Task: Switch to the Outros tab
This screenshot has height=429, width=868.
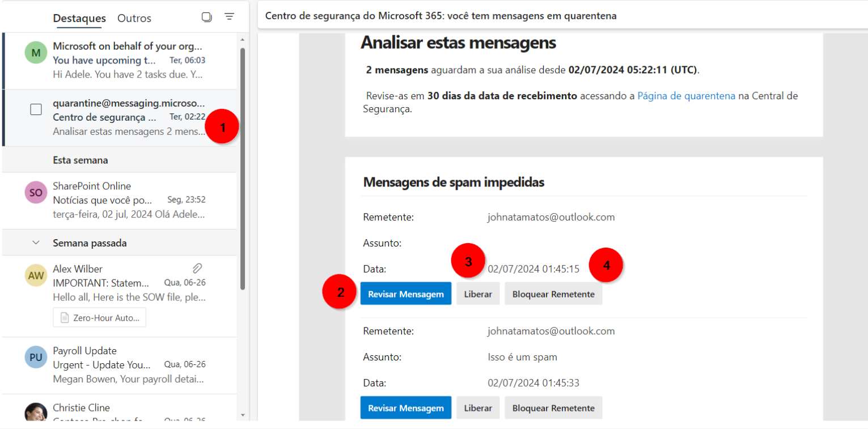Action: pos(134,18)
